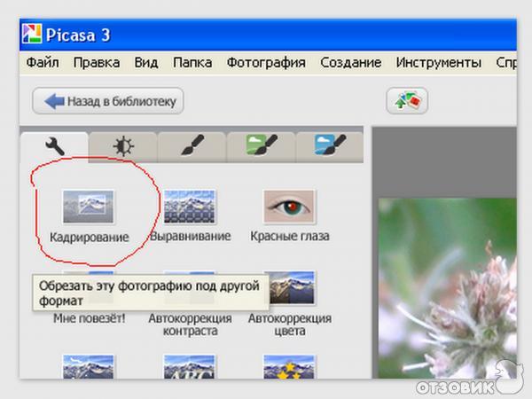Open the Файл menu
Viewport: 532px width, 399px height.
(43, 63)
